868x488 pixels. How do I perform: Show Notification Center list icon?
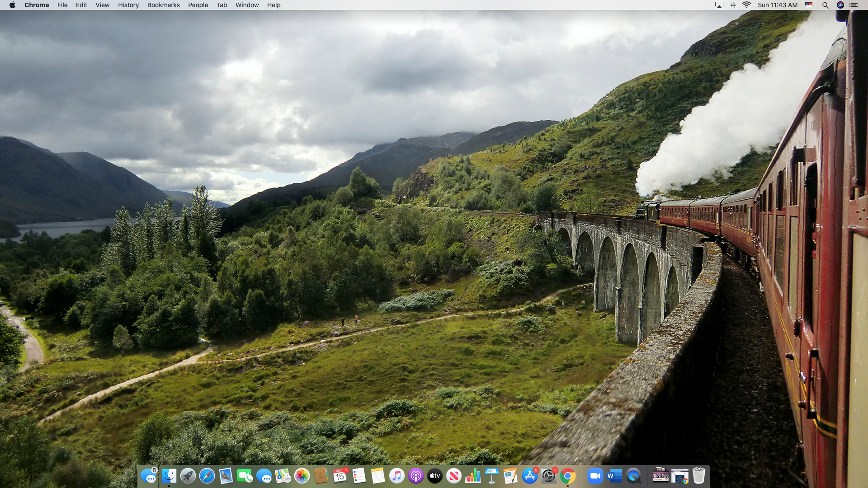[854, 5]
